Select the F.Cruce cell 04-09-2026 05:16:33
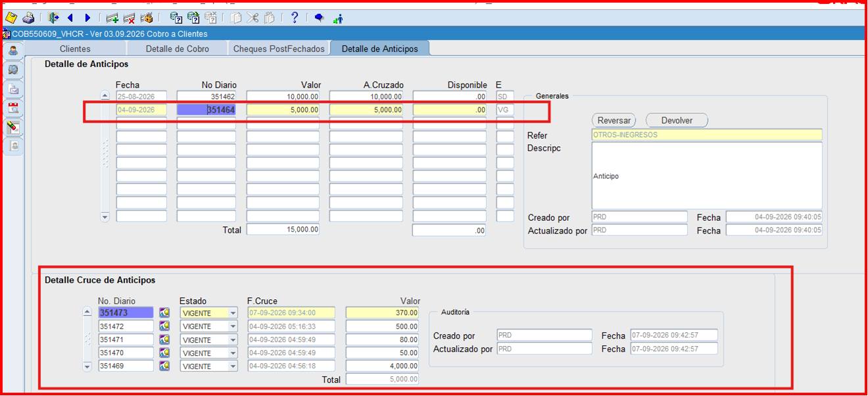The width and height of the screenshot is (868, 396). click(291, 326)
